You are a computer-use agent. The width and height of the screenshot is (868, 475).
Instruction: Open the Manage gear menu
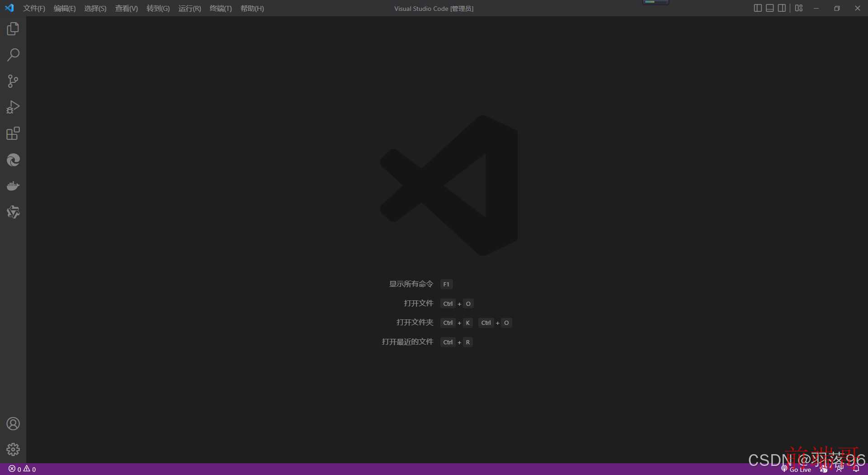[13, 450]
